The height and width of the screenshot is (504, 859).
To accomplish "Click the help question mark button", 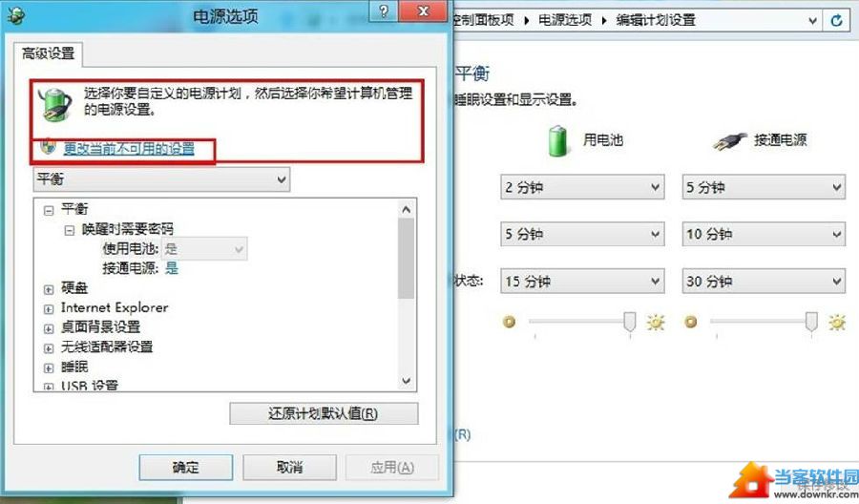I will 384,10.
